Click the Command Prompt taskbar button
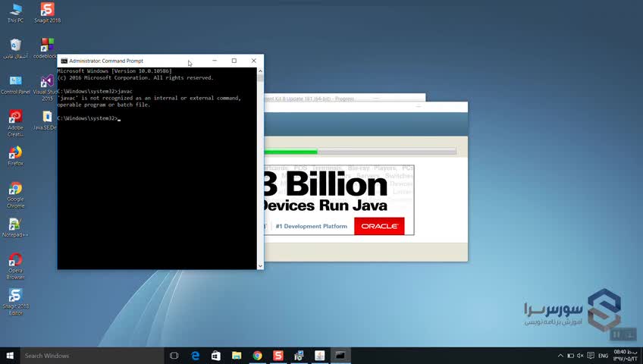Screen dimensions: 643x364 340,356
